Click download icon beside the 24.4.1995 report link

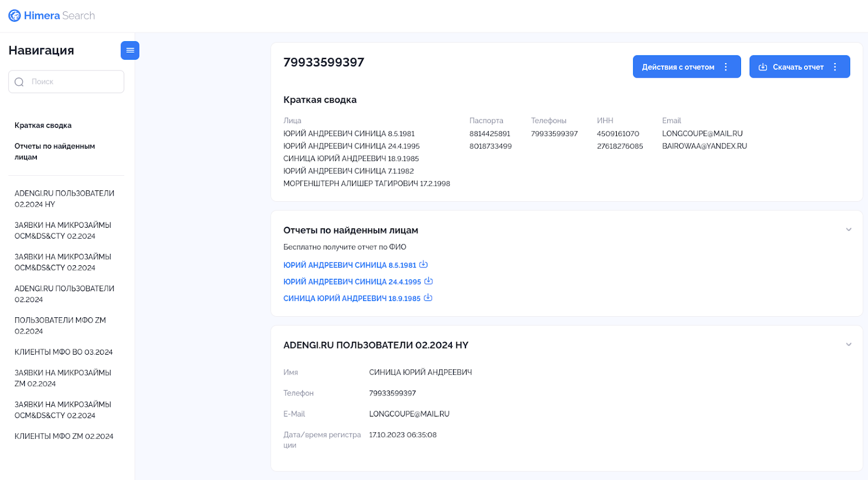429,281
